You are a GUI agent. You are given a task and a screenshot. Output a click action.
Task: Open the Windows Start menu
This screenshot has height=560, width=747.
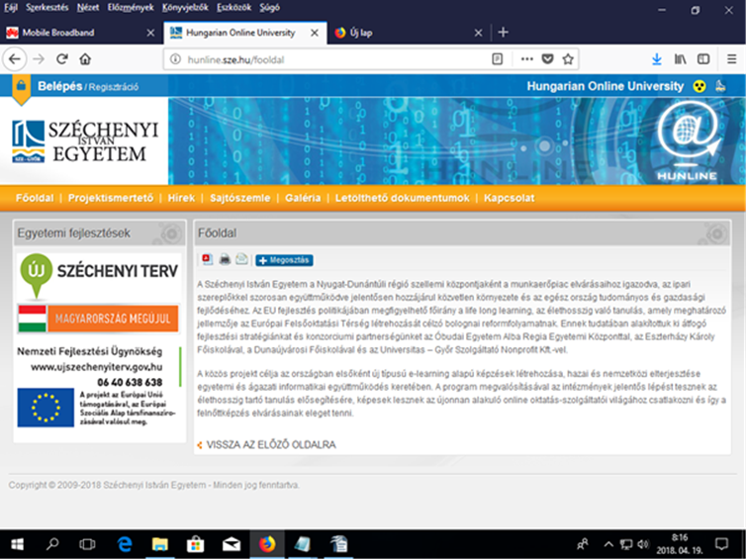17,544
